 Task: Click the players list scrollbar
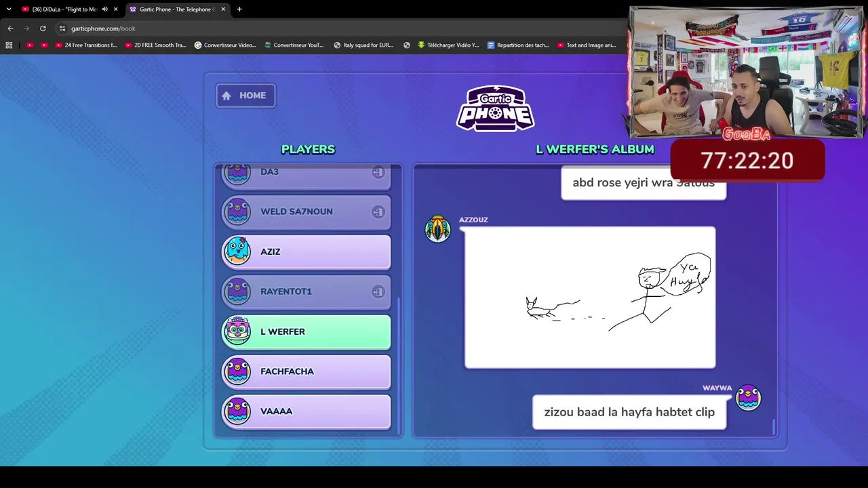click(398, 366)
